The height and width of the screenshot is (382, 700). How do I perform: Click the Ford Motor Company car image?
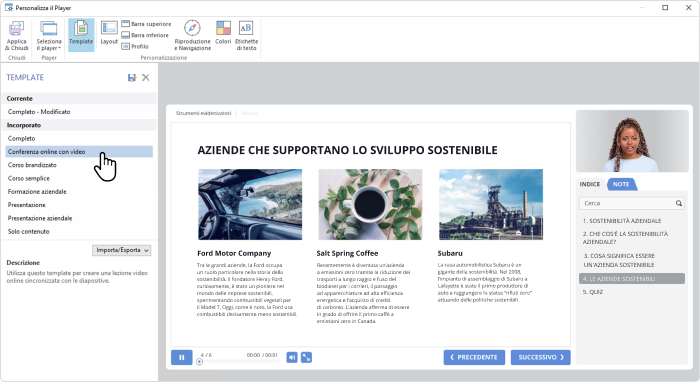click(250, 204)
